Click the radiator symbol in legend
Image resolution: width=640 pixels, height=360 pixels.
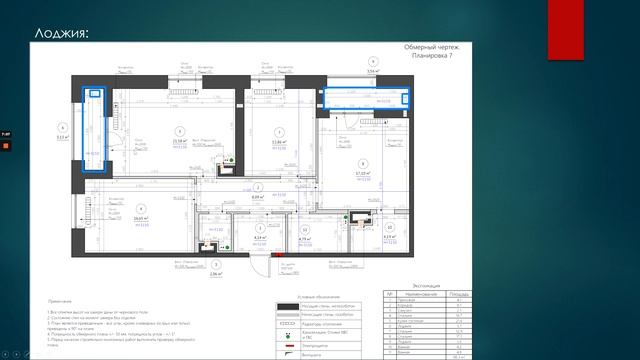pyautogui.click(x=288, y=324)
